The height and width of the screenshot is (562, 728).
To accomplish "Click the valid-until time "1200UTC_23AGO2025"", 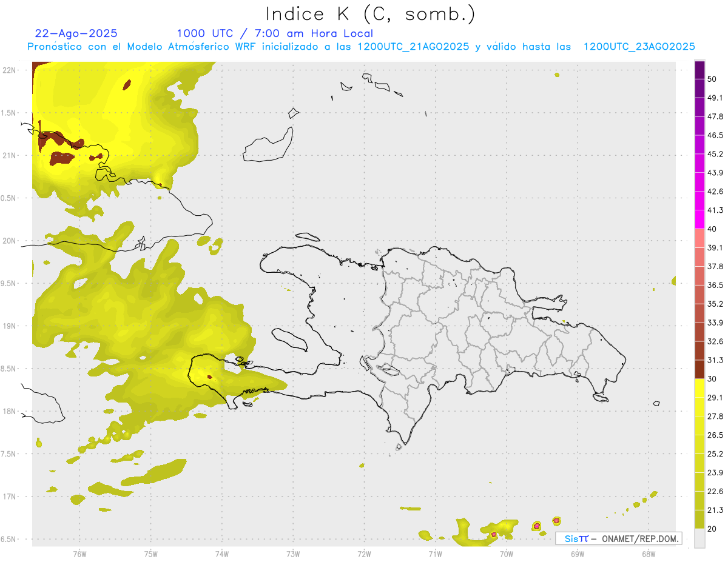I will [x=639, y=47].
